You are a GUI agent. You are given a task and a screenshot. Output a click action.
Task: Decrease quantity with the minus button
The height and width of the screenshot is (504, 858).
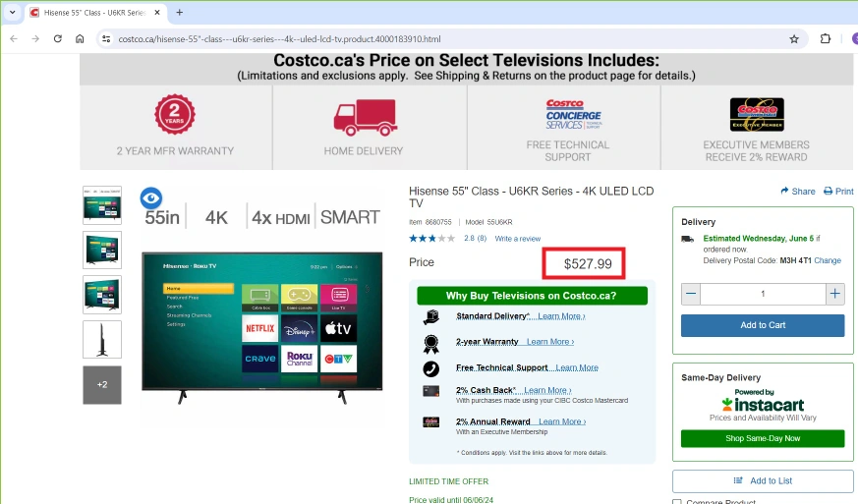(x=691, y=294)
